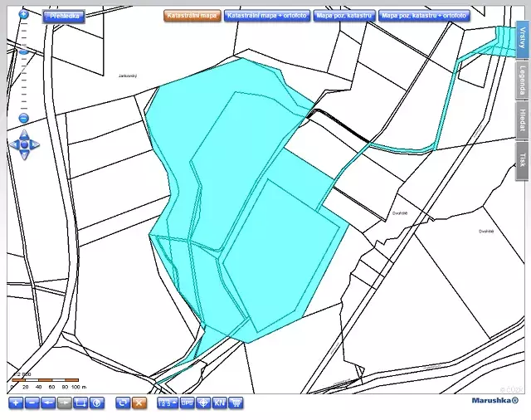Open the Legenda side tab

coord(522,80)
